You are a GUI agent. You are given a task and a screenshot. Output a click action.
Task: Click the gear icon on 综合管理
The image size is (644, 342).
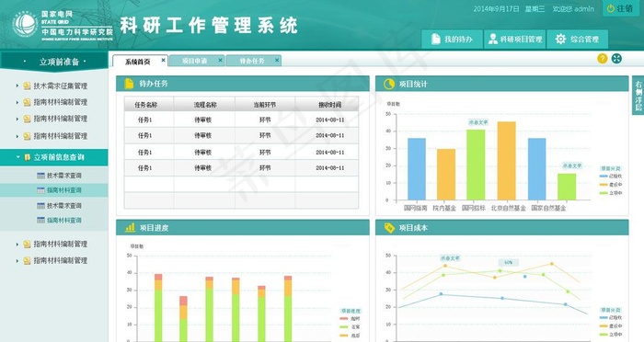tap(560, 39)
